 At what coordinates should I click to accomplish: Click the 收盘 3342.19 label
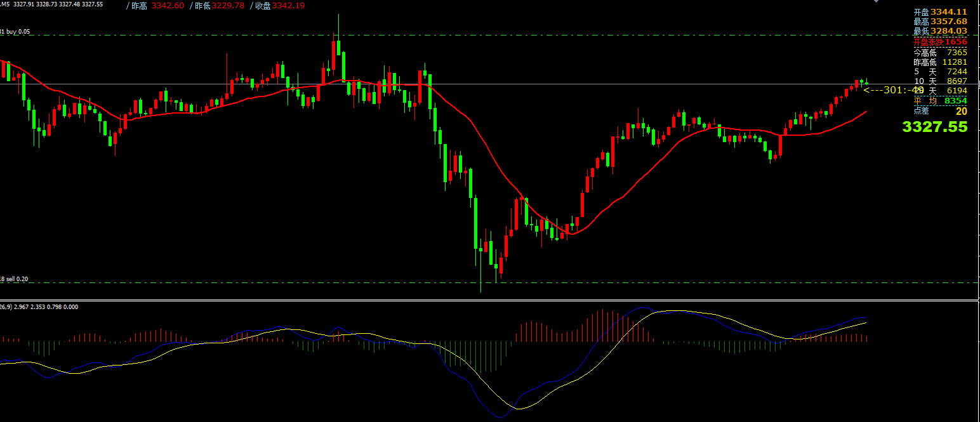[x=279, y=5]
